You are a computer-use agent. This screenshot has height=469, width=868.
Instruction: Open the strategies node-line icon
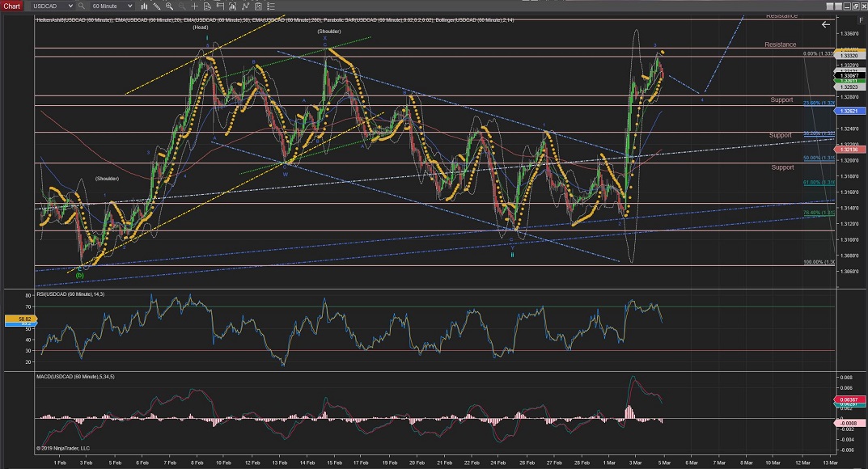point(245,6)
